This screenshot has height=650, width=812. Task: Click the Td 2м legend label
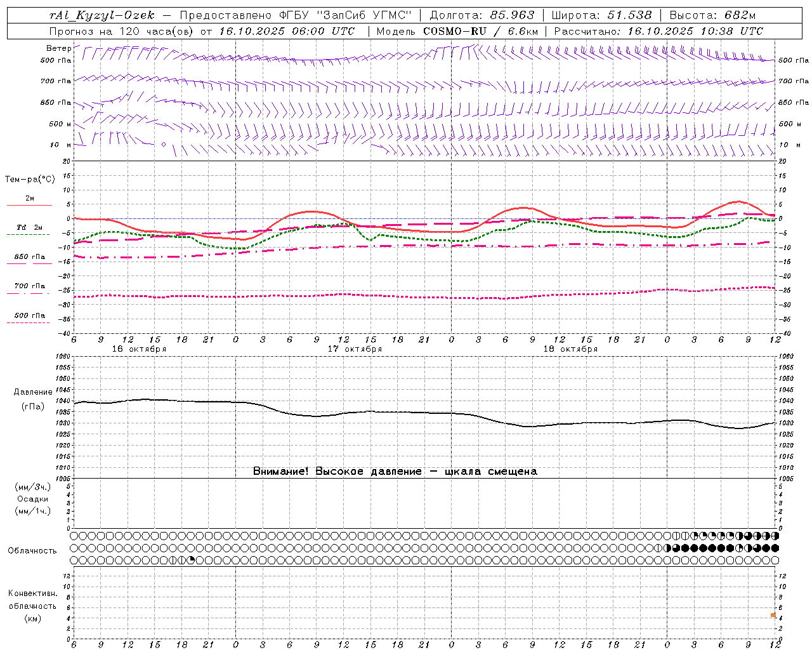click(30, 227)
